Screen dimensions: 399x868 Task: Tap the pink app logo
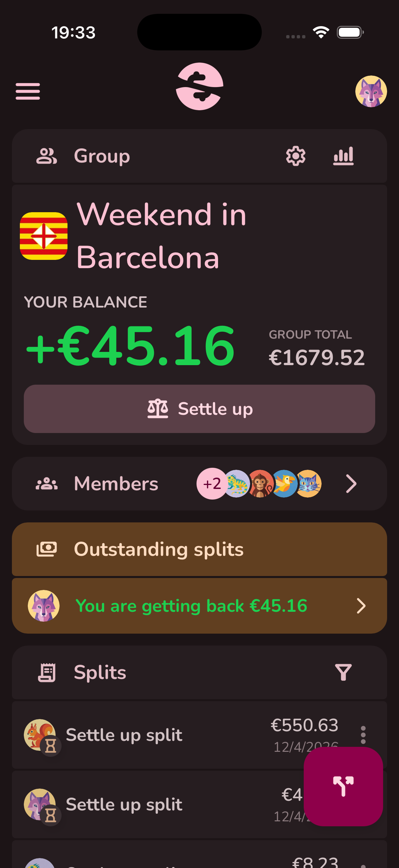coord(199,87)
